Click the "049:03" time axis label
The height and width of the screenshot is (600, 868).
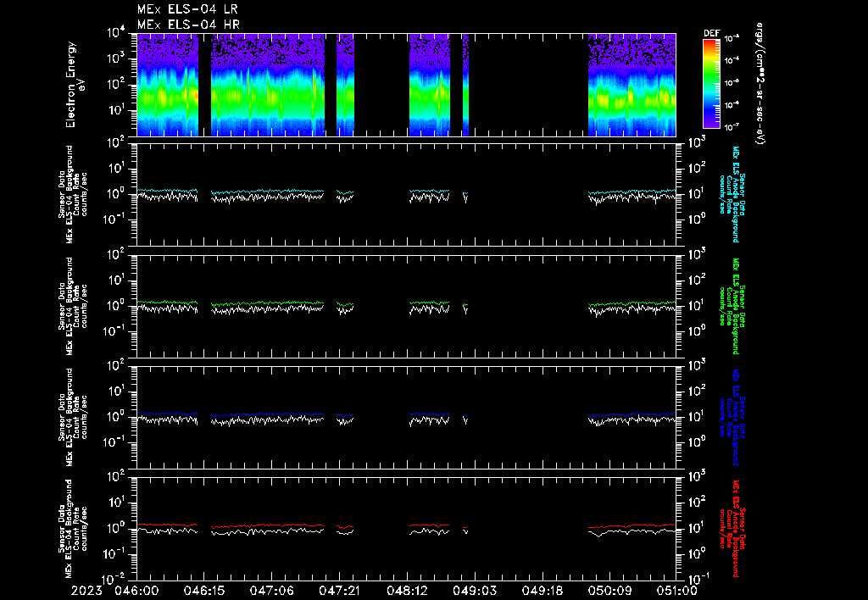475,591
